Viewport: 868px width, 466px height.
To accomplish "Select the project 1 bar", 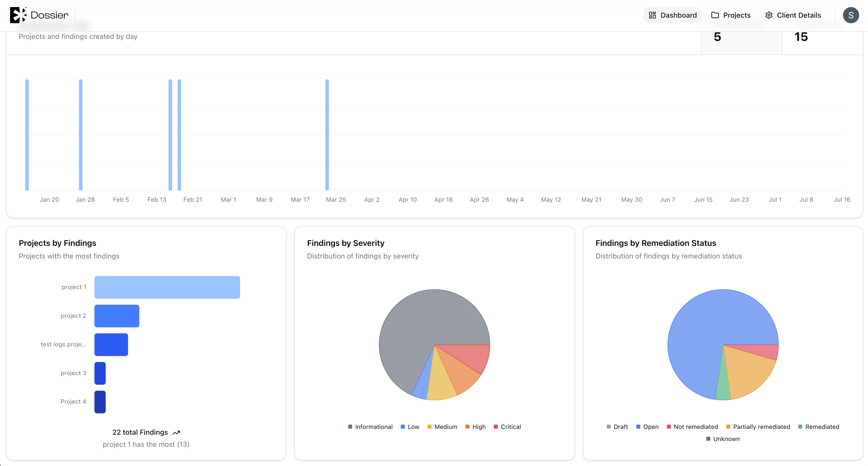I will pyautogui.click(x=167, y=287).
